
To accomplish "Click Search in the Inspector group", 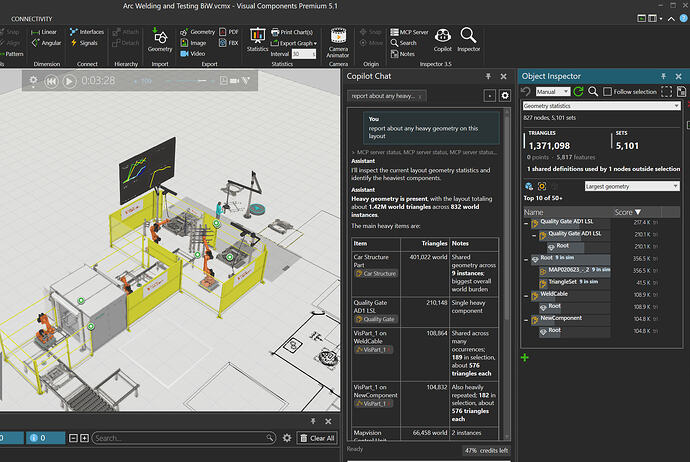I will [404, 43].
